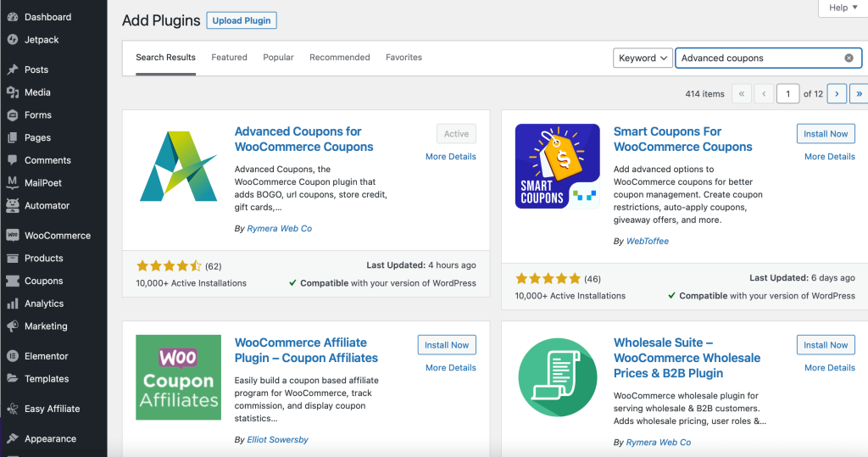Click the Woo Coupon Affiliates plugin logo
Screen dimensions: 868x457
(x=178, y=377)
